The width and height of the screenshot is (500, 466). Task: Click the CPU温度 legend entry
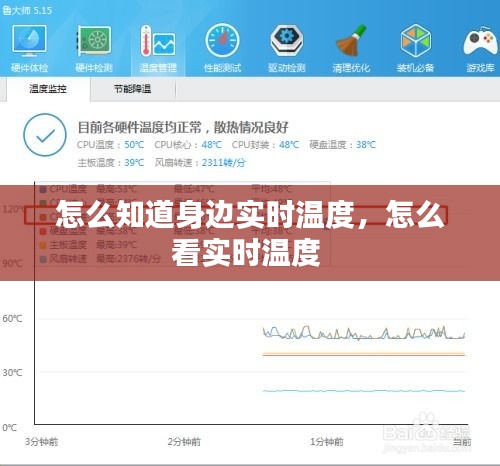tap(63, 189)
